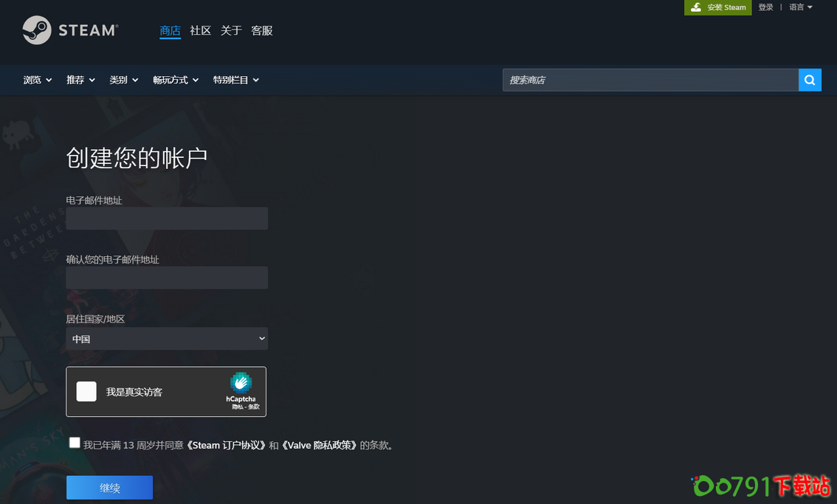Image resolution: width=837 pixels, height=504 pixels.
Task: Open the 居住国家/地区 country selector
Action: (x=167, y=339)
